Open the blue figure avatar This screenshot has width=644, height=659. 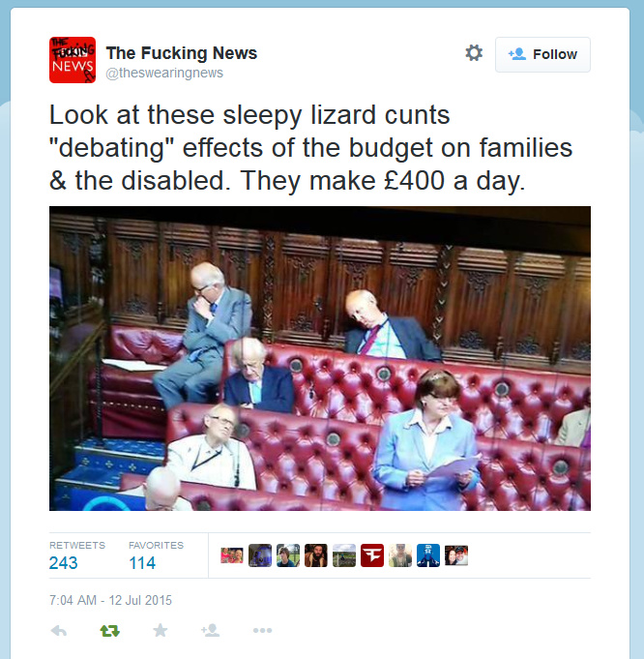pyautogui.click(x=428, y=555)
